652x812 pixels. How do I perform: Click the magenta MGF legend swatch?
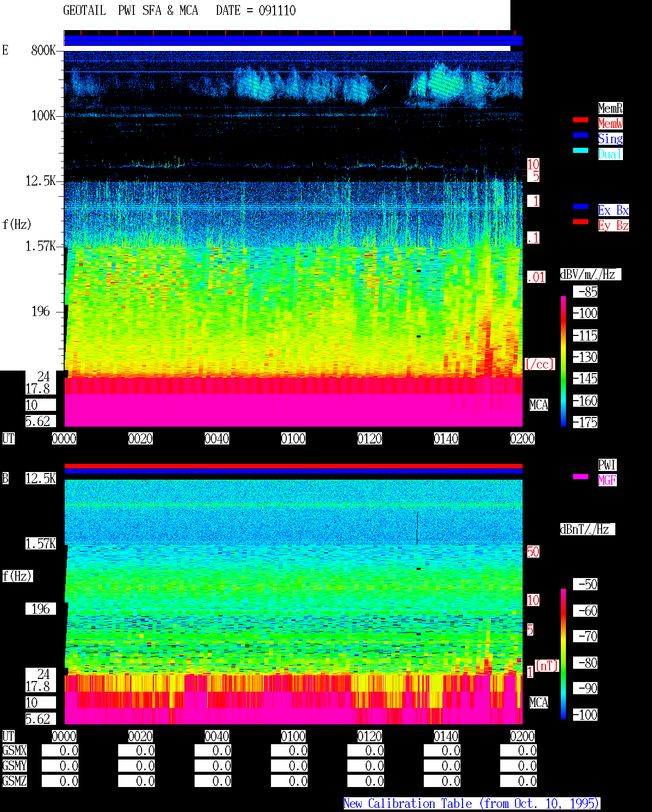(x=581, y=477)
